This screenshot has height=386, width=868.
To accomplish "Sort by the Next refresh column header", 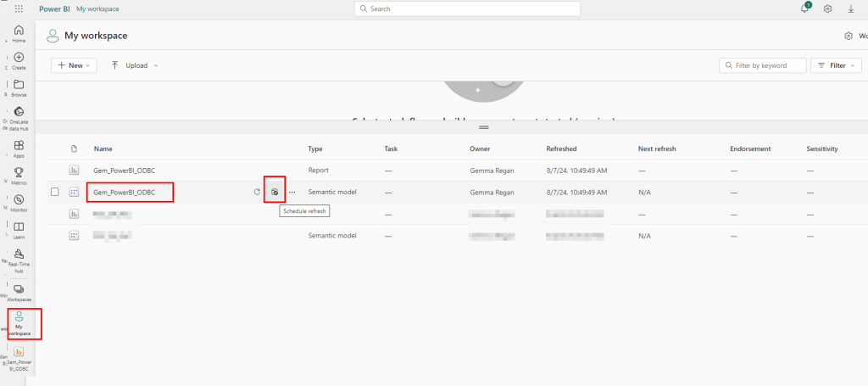I will click(x=657, y=149).
